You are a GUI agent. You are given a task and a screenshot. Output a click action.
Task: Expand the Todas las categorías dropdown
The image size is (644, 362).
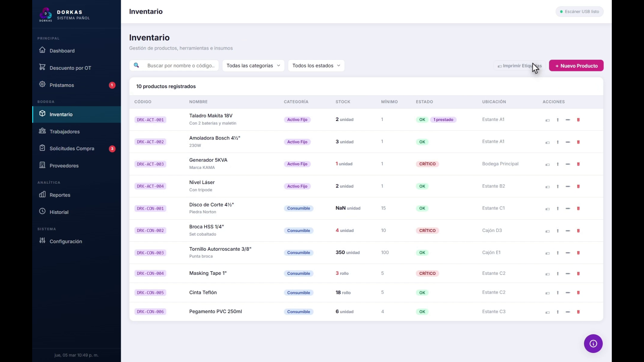(253, 66)
